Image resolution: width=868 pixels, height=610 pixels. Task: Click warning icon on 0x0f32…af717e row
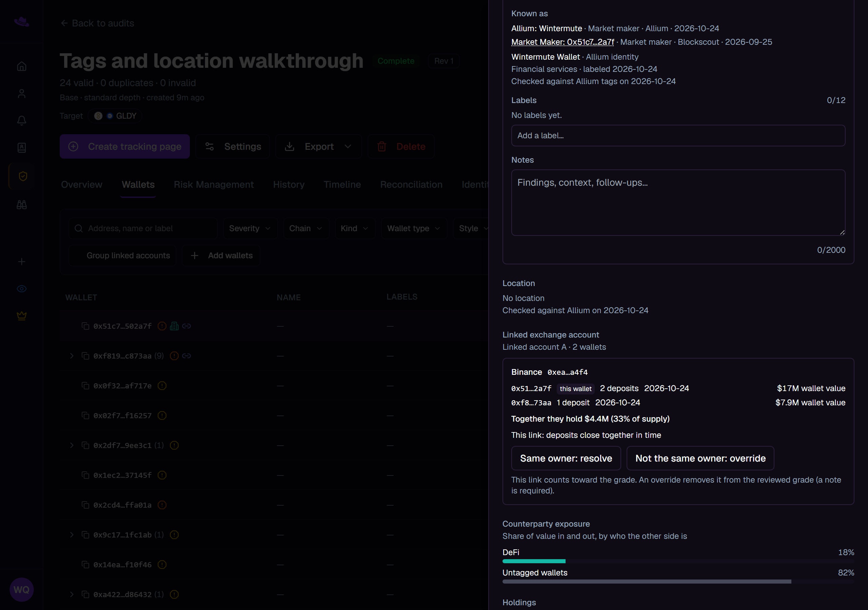[162, 386]
